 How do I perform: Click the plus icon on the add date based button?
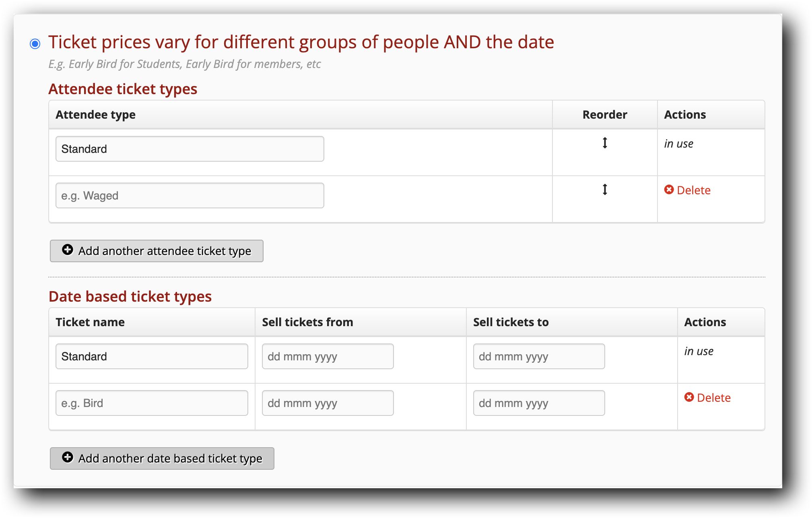67,458
